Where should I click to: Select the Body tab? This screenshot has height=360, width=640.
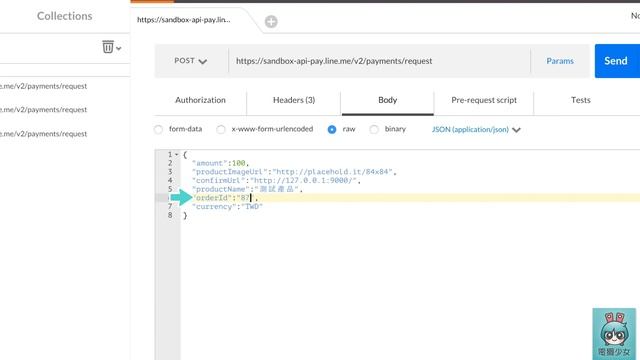[x=387, y=100]
